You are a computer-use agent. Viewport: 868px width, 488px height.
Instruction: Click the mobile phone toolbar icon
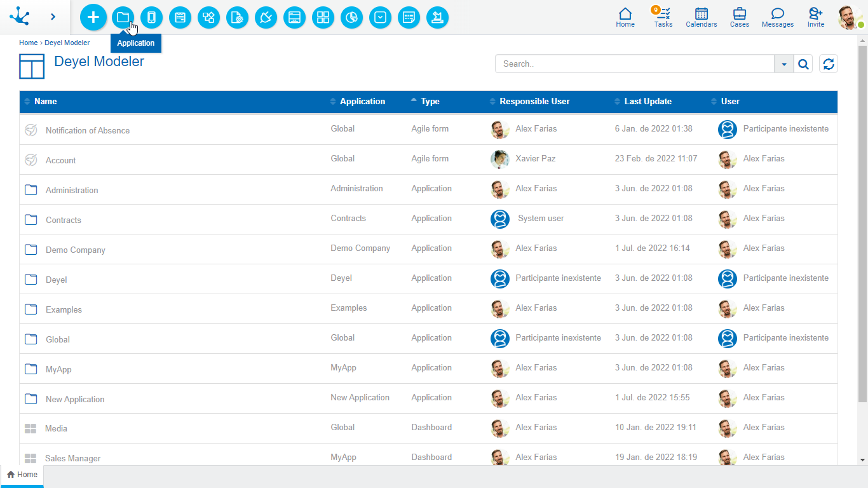pos(151,17)
